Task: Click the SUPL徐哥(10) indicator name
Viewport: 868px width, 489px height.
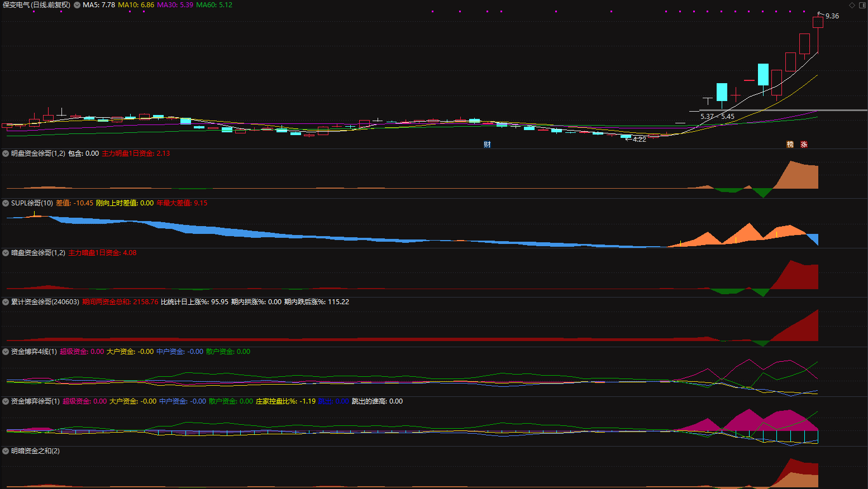Action: [32, 203]
